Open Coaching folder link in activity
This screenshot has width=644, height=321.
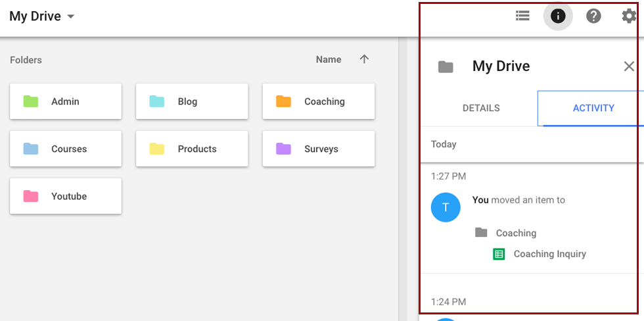[516, 233]
